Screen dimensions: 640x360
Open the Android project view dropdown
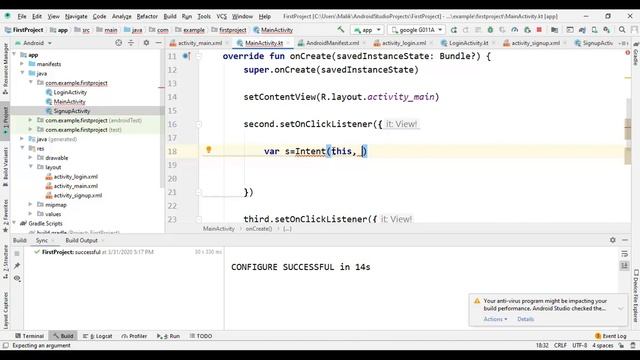pos(33,42)
